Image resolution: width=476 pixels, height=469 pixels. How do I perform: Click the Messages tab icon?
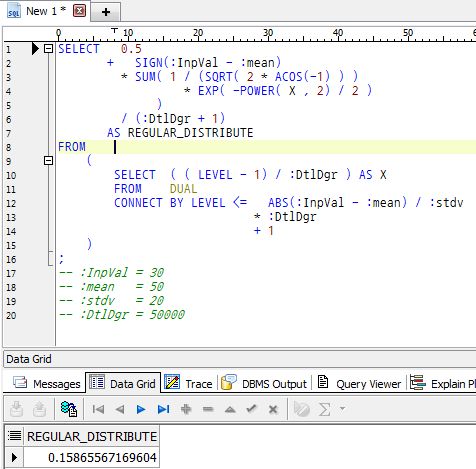point(20,382)
